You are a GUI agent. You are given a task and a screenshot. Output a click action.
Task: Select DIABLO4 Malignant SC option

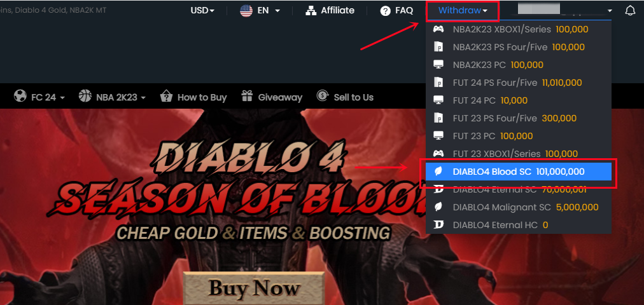(x=519, y=207)
